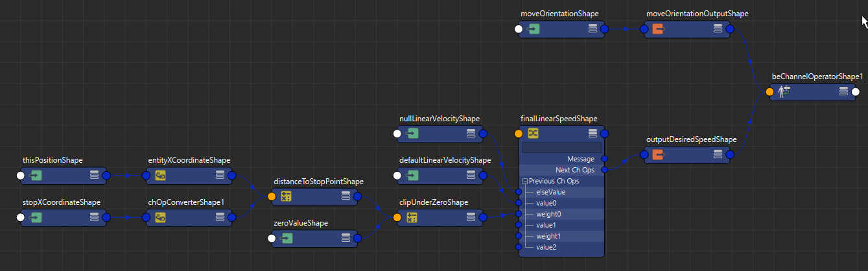The width and height of the screenshot is (868, 271).
Task: Select the 'nullLinearVelocityShape' node label
Action: (440, 119)
